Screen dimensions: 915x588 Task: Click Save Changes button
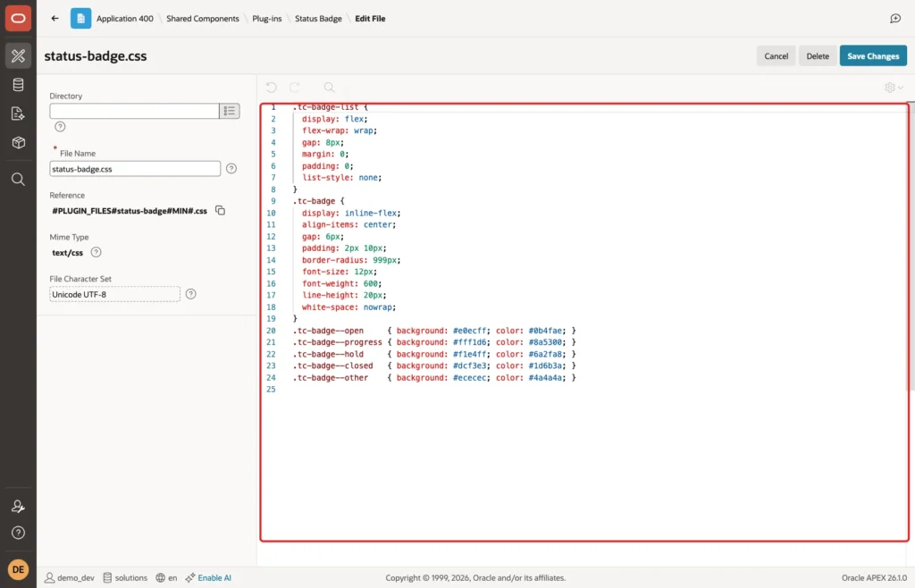point(873,56)
